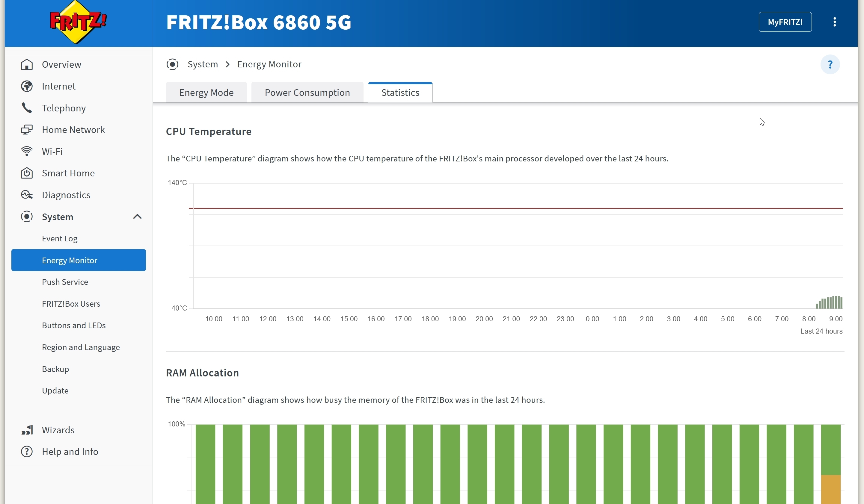Click the CPU temperature bars at 9:00
The width and height of the screenshot is (864, 504).
click(829, 302)
